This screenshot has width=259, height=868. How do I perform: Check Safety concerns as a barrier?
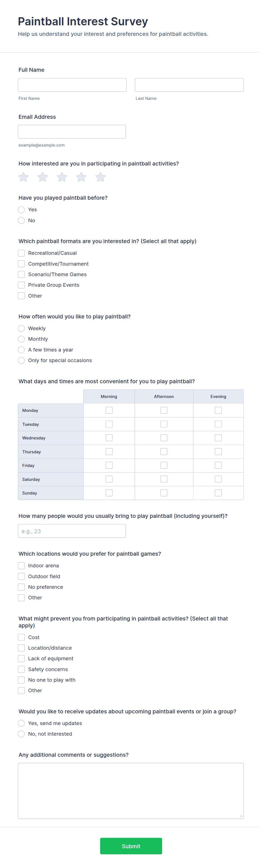pyautogui.click(x=21, y=669)
